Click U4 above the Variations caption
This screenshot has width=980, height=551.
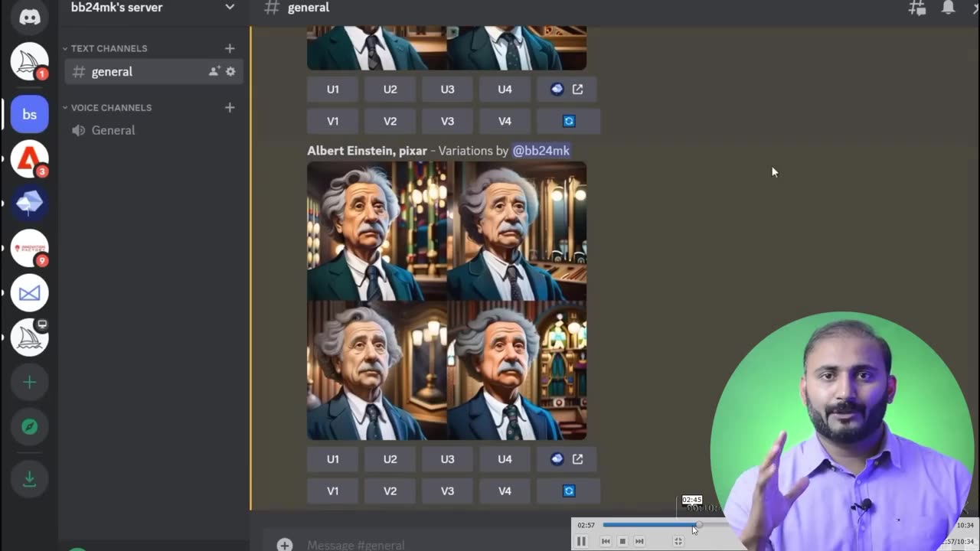click(505, 90)
